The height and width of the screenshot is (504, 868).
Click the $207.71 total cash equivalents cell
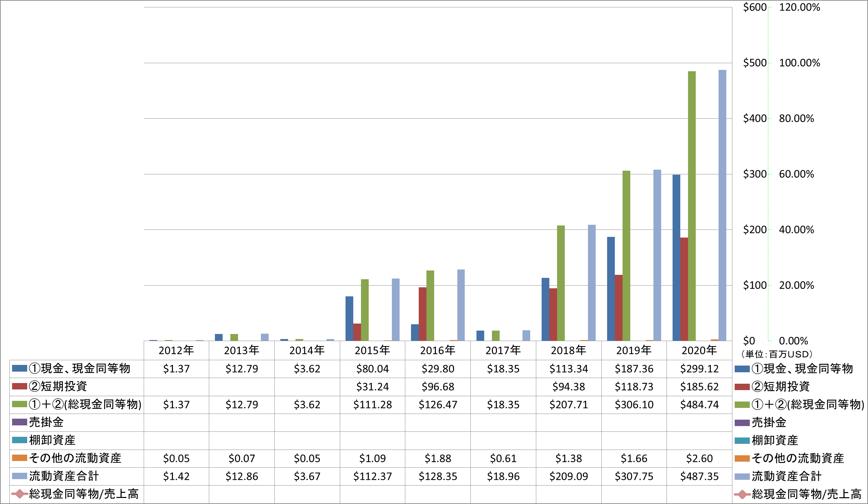click(569, 405)
